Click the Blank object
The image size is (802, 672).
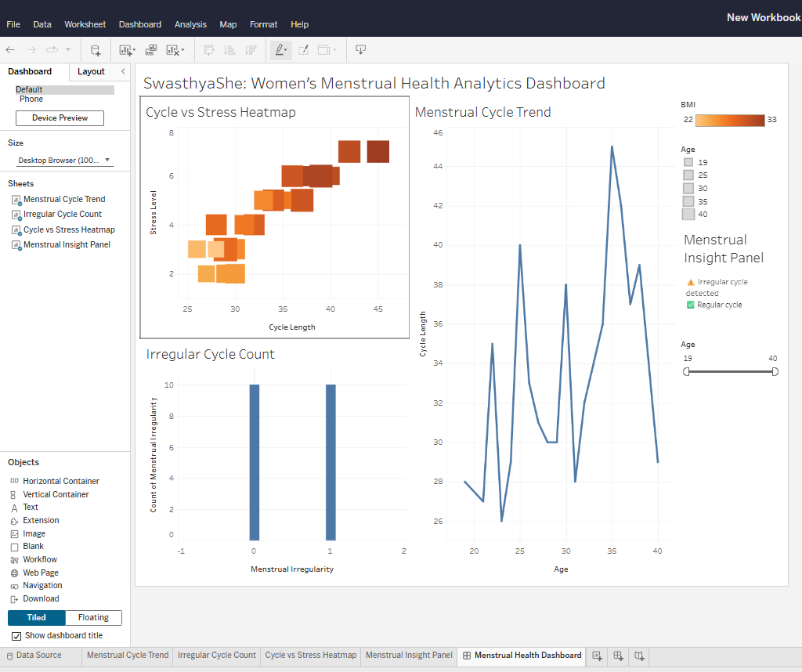33,547
